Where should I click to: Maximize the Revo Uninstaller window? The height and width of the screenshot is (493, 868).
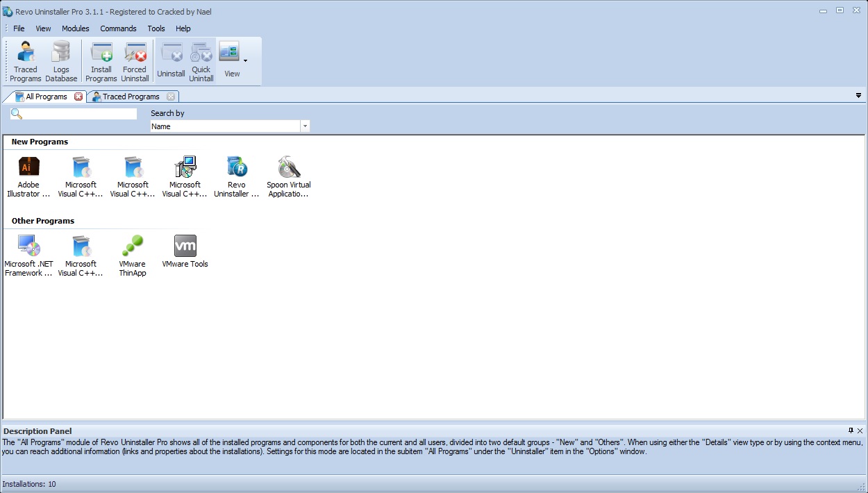pyautogui.click(x=840, y=10)
